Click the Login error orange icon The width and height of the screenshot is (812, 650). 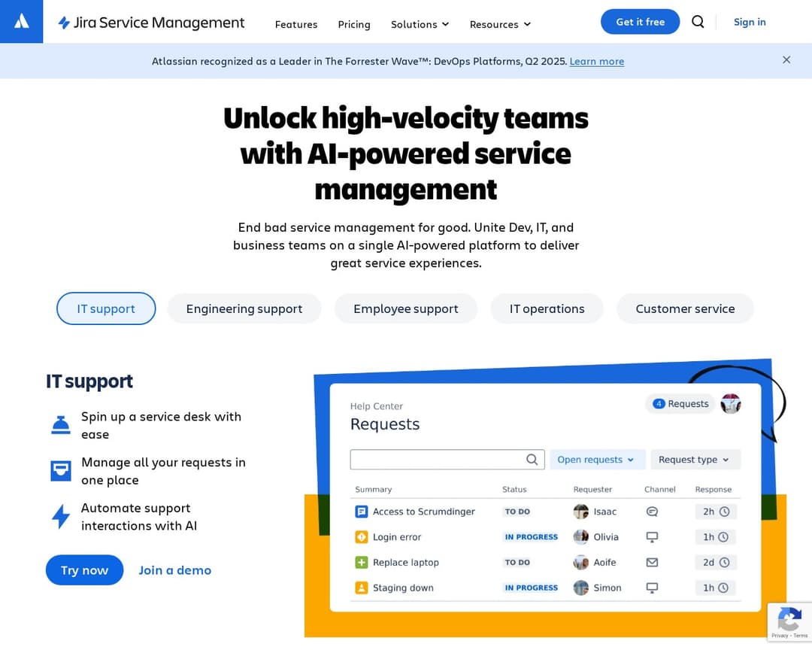pos(361,537)
